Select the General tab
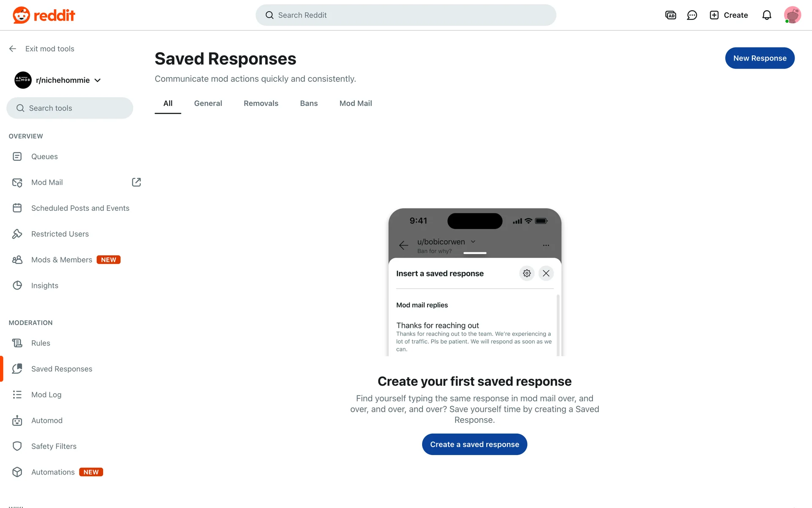Screen dimensions: 812x508 [x=208, y=103]
